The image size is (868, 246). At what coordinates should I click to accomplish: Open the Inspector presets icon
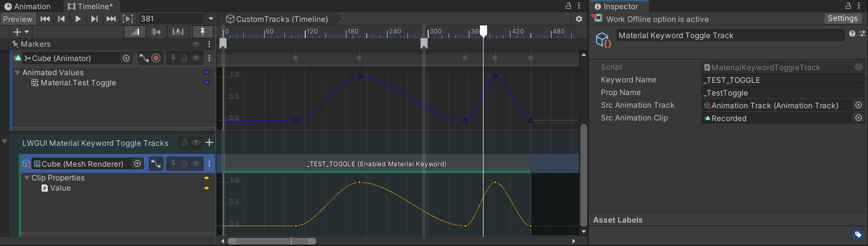(x=862, y=34)
